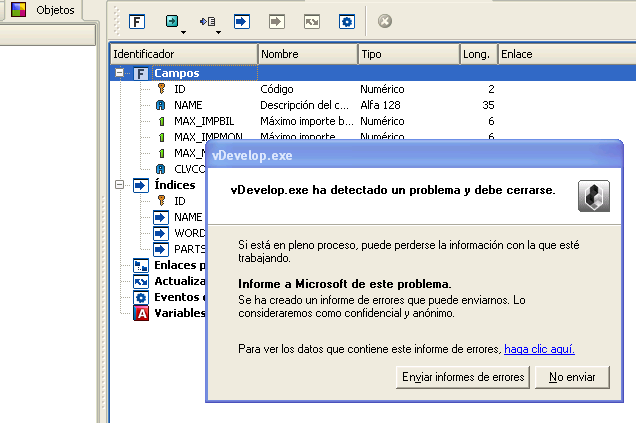Image resolution: width=636 pixels, height=423 pixels.
Task: Click 'haga clic aquí' link in error dialog
Action: (x=539, y=349)
